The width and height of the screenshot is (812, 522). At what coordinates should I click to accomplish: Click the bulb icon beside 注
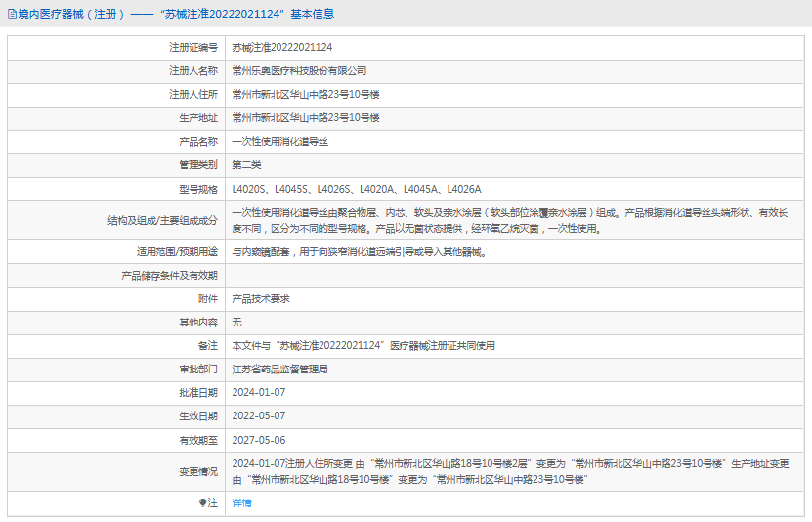tap(203, 502)
